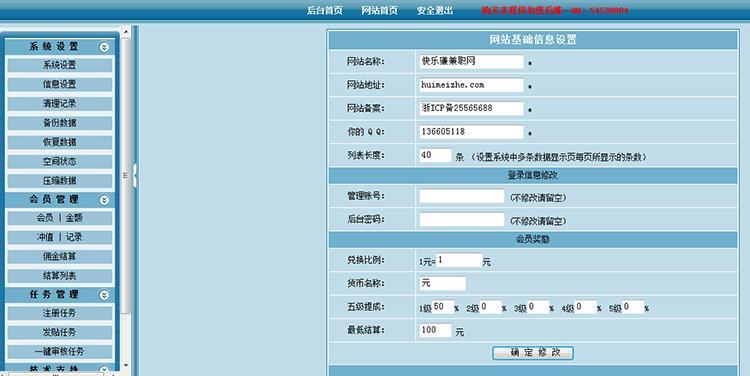The image size is (750, 376).
Task: Click the 2级 commission percentage field
Action: (x=490, y=307)
